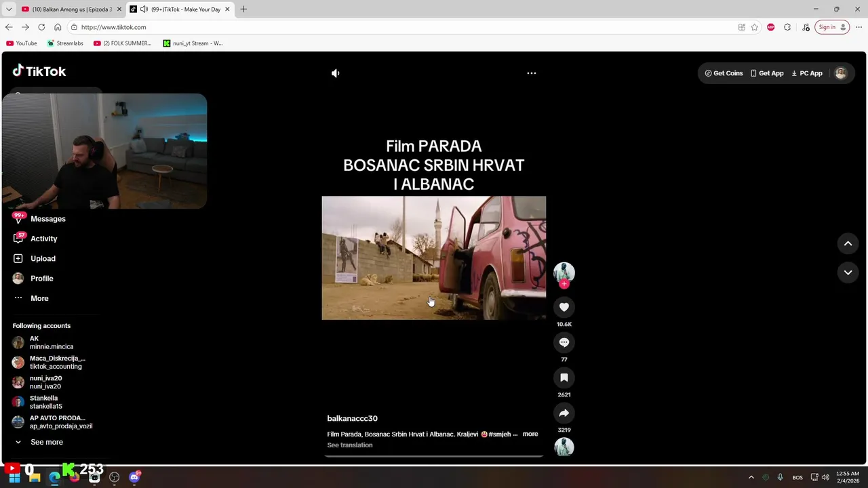Click the video progress bar
This screenshot has height=488, width=868.
point(434,456)
